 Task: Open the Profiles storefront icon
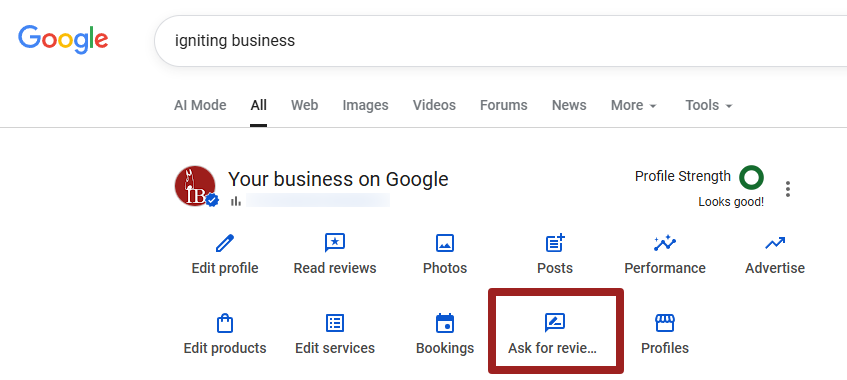665,323
